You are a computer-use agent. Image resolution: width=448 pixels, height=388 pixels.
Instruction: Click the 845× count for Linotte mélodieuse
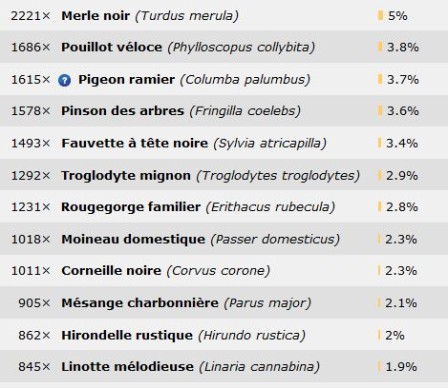pos(34,367)
